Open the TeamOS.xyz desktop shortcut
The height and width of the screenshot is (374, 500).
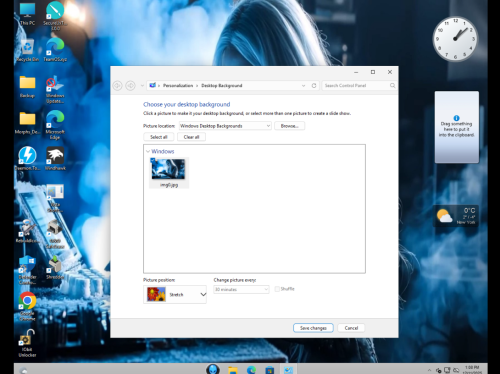coord(55,50)
